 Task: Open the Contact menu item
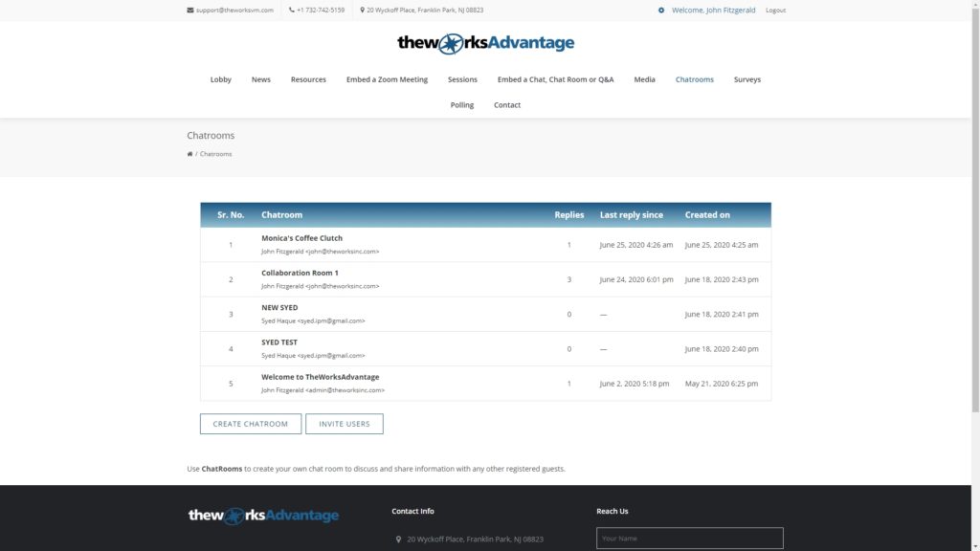507,105
